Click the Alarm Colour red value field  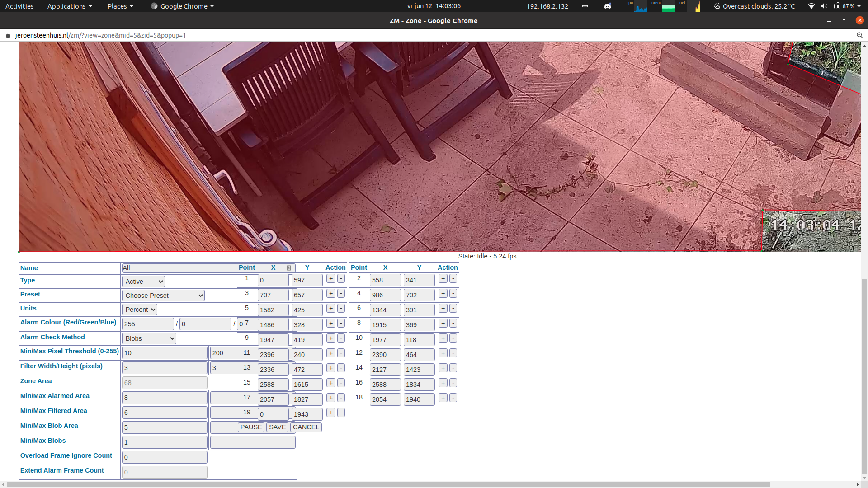(x=147, y=324)
